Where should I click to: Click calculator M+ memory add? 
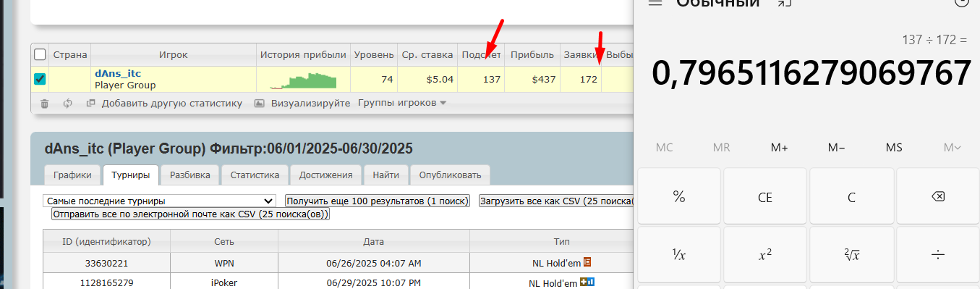coord(780,147)
